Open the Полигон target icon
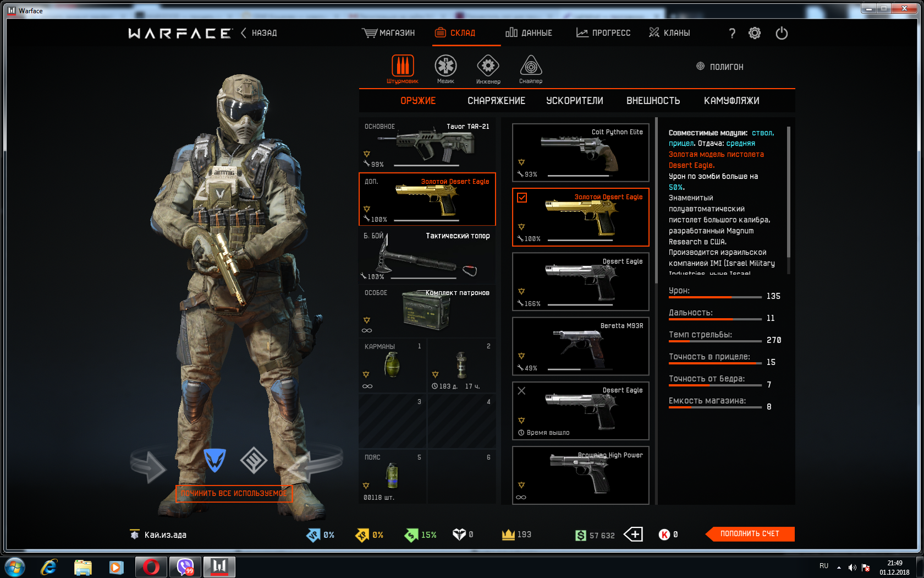 (x=700, y=66)
